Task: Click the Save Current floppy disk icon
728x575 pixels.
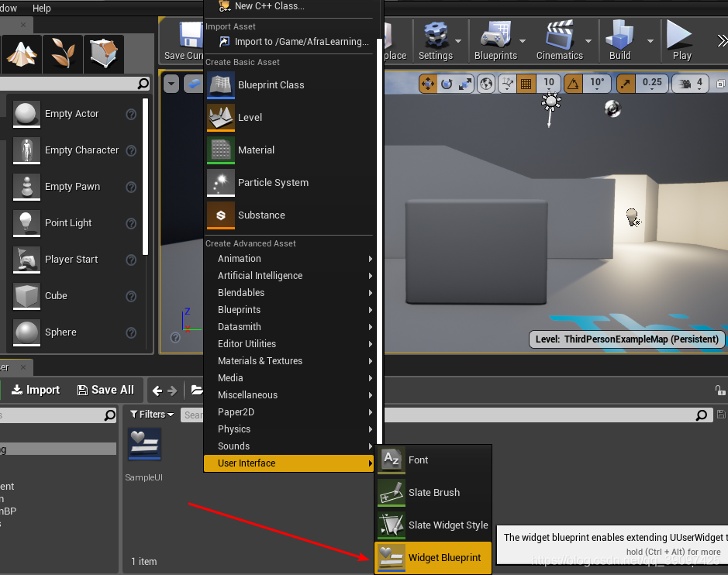Action: click(191, 36)
